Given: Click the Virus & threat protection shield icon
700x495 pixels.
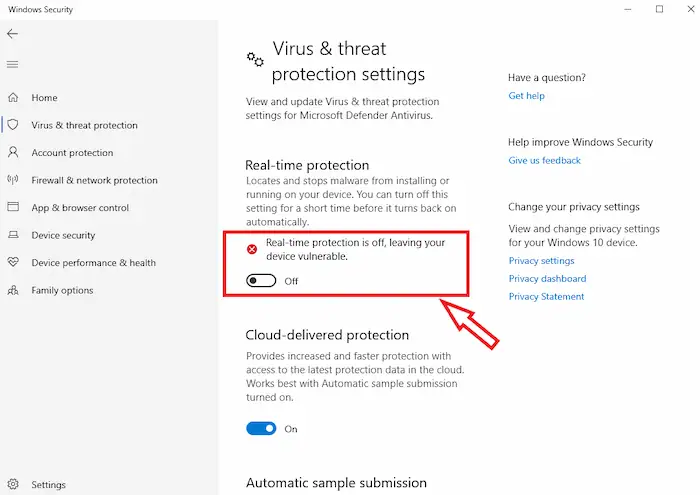Looking at the screenshot, I should [12, 125].
